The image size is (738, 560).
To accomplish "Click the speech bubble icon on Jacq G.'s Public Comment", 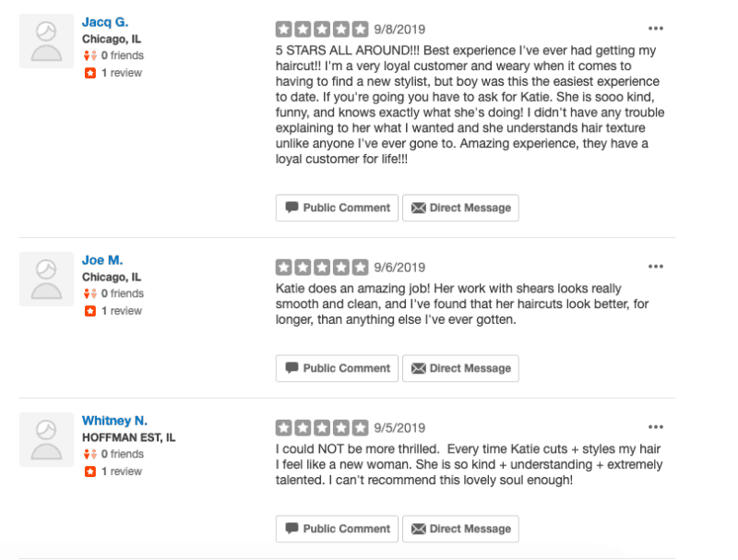I will pos(291,208).
